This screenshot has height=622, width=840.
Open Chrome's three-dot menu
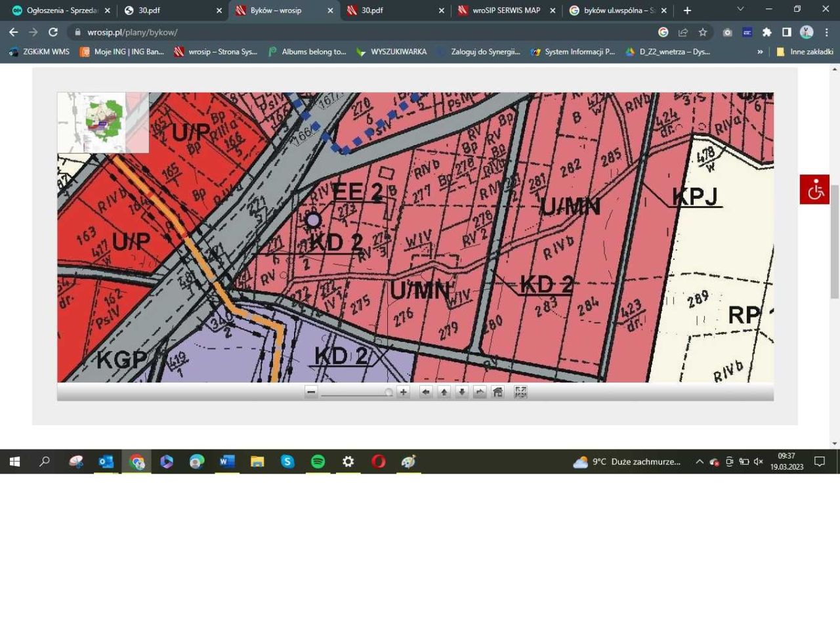click(827, 31)
